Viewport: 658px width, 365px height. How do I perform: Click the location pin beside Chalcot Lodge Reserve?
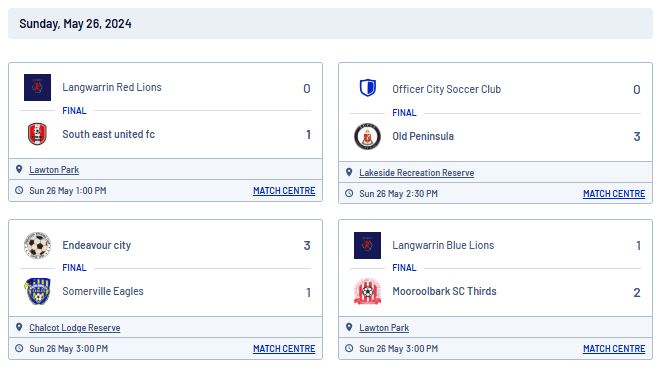pyautogui.click(x=19, y=327)
